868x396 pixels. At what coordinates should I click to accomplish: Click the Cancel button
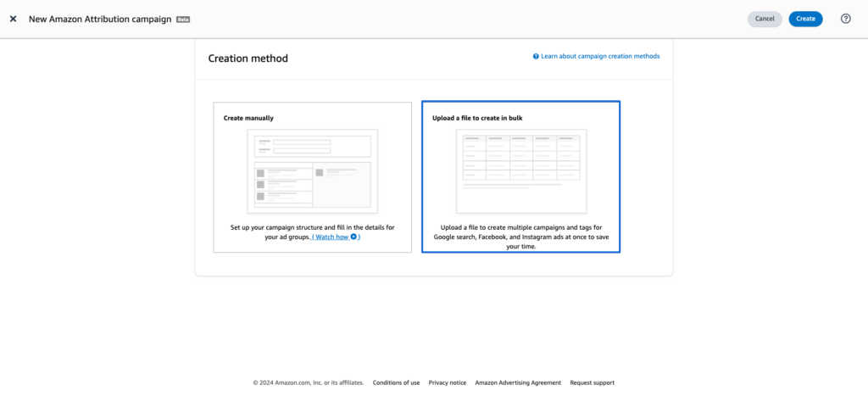click(x=765, y=19)
